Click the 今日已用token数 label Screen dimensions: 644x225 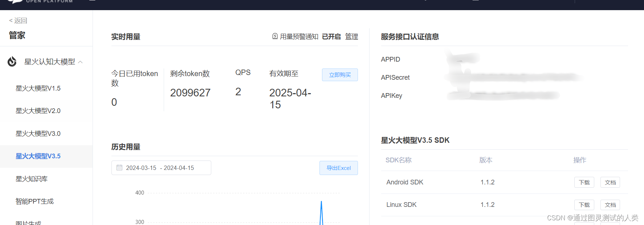[135, 78]
